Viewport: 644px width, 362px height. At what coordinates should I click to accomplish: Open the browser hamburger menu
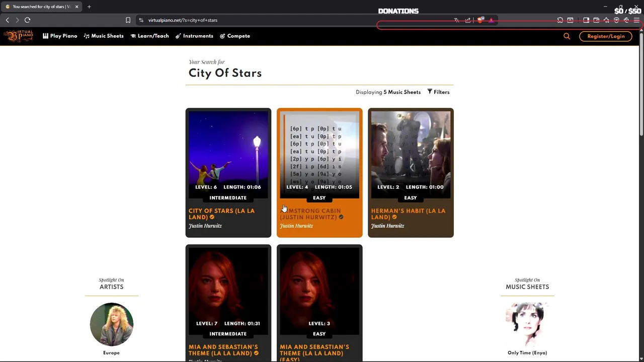[x=636, y=20]
